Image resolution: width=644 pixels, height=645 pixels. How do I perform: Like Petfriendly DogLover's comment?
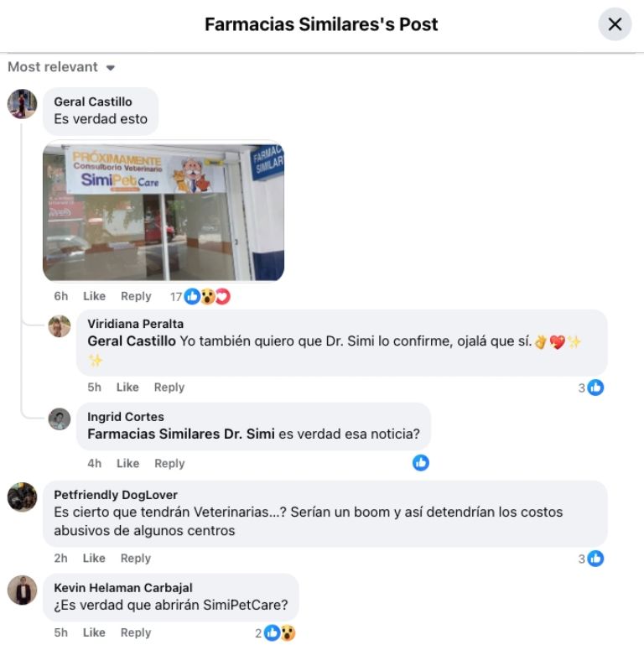tap(94, 559)
